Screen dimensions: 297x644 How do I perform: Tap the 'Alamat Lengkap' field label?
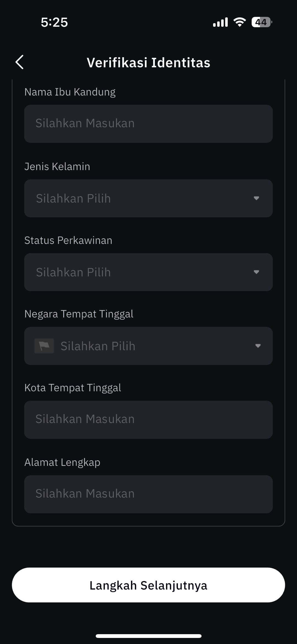pos(62,462)
